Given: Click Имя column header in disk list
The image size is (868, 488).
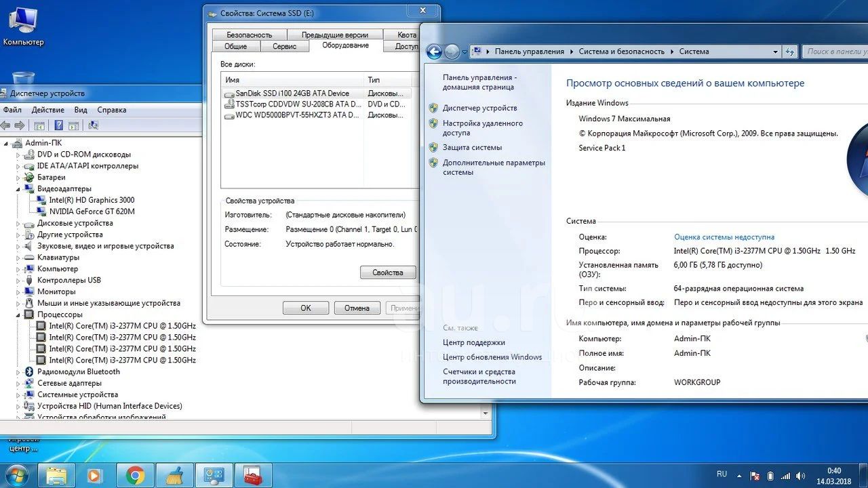Looking at the screenshot, I should coord(292,79).
